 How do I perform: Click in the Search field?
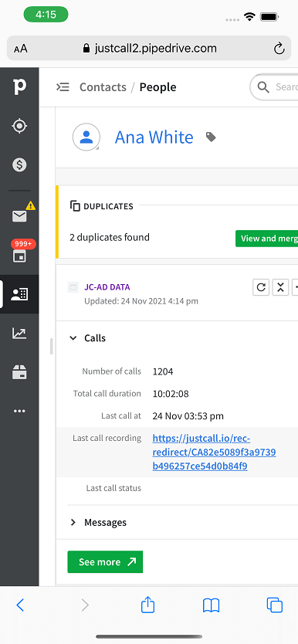tap(274, 87)
